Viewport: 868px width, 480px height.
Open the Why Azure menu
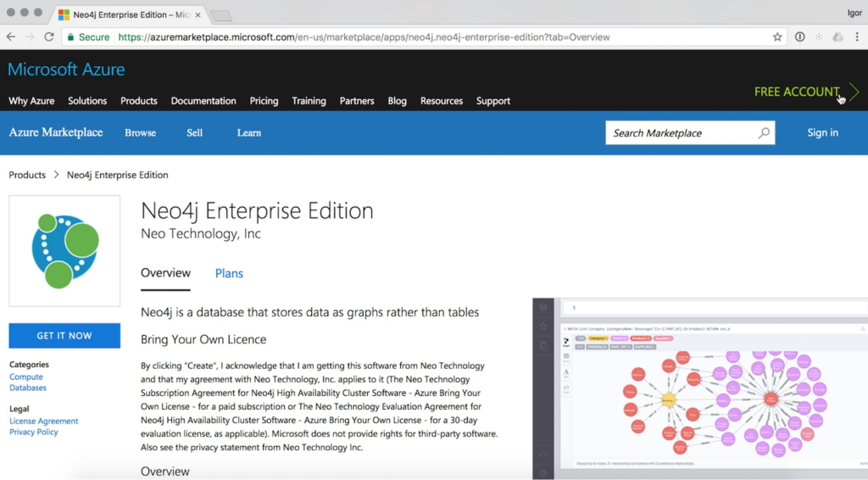coord(31,101)
